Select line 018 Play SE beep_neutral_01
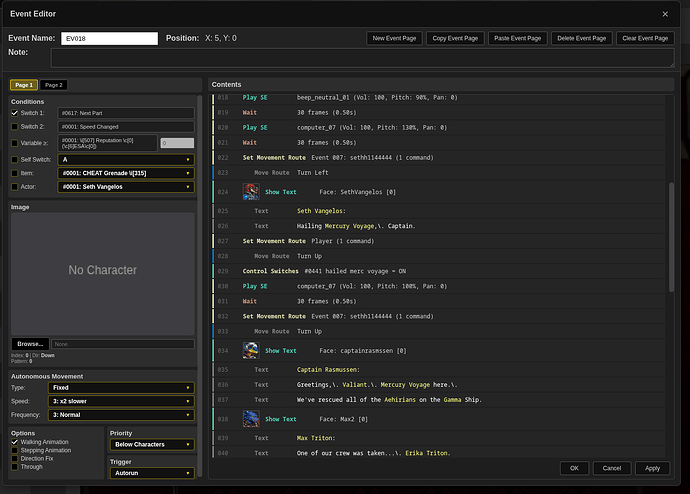Screen dimensions: 690x494 click(x=439, y=98)
